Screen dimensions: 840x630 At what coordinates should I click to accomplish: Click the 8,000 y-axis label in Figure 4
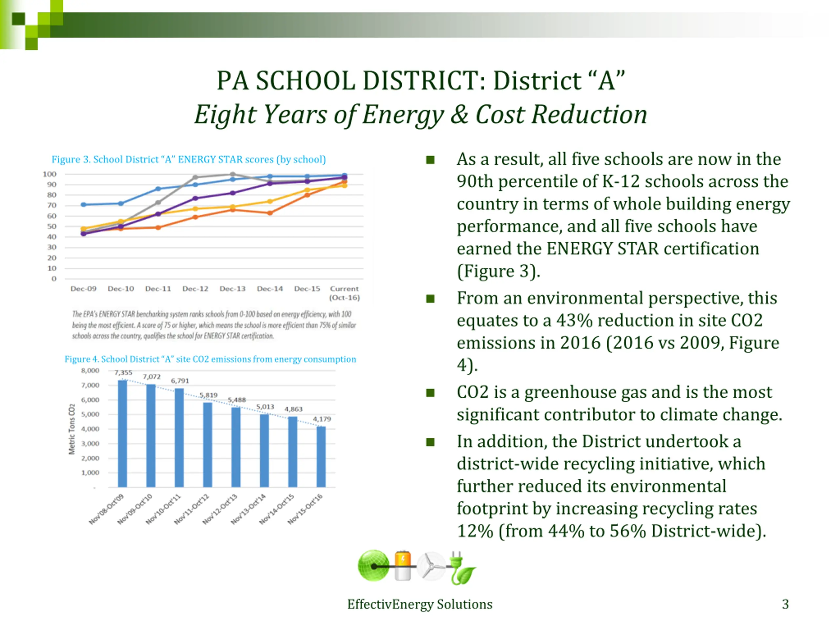click(x=90, y=371)
